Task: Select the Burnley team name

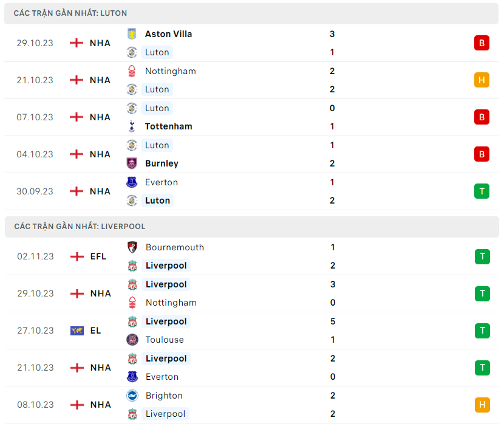Action: click(x=162, y=163)
